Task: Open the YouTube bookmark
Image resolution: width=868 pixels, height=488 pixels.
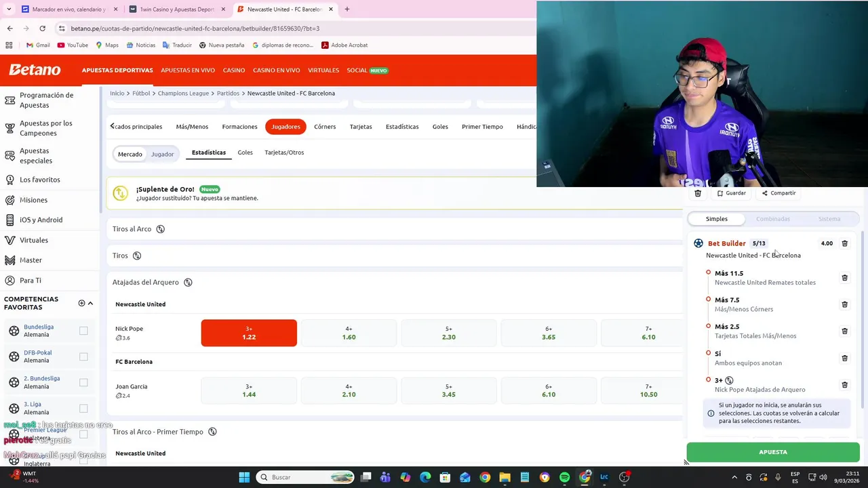Action: point(73,45)
